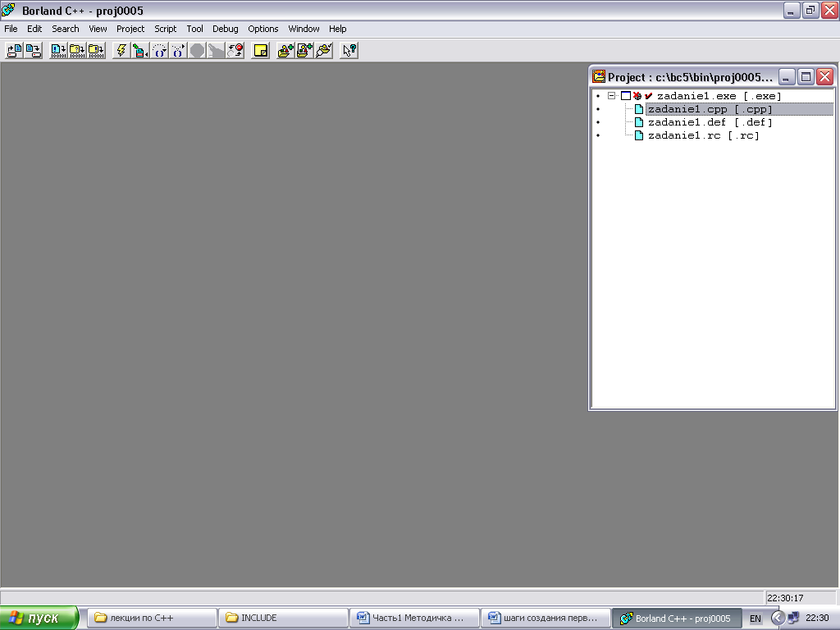
Task: Click the red check mark beside zadanie1.exe
Action: [648, 96]
